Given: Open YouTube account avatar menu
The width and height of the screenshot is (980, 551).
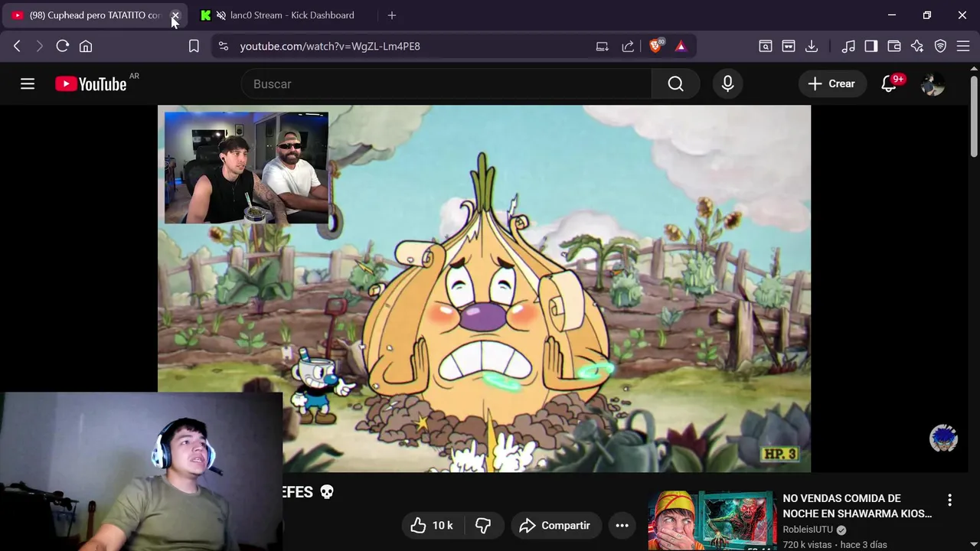Looking at the screenshot, I should (933, 84).
